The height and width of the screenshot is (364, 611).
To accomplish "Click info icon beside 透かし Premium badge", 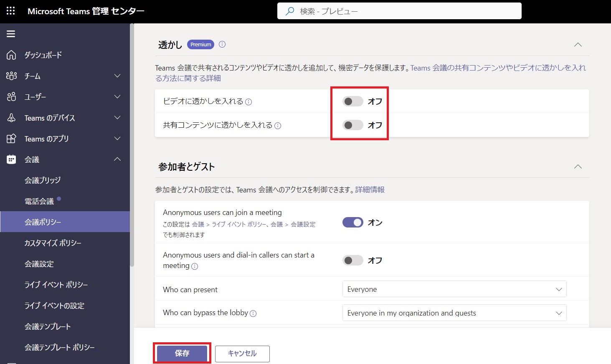I will coord(222,44).
